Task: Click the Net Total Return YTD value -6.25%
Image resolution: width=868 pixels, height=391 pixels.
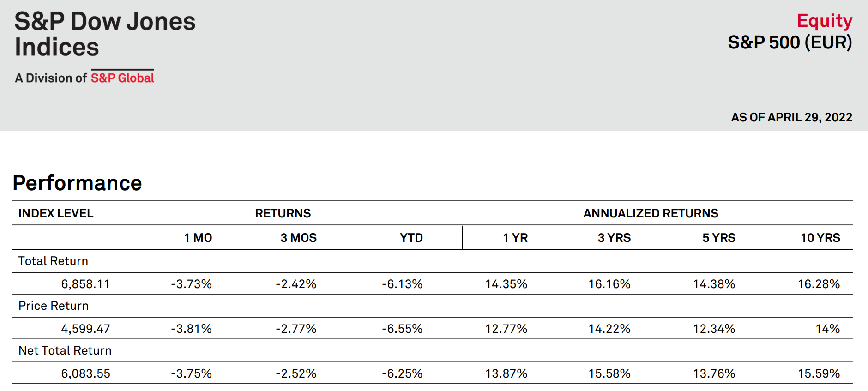Action: point(402,373)
